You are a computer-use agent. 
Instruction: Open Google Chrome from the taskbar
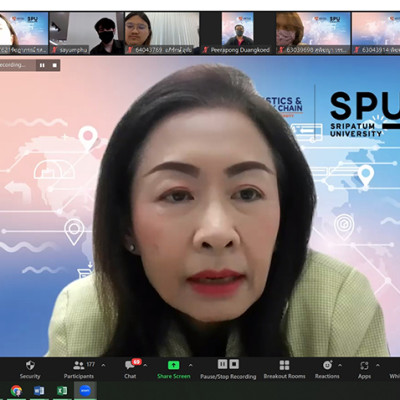click(16, 391)
